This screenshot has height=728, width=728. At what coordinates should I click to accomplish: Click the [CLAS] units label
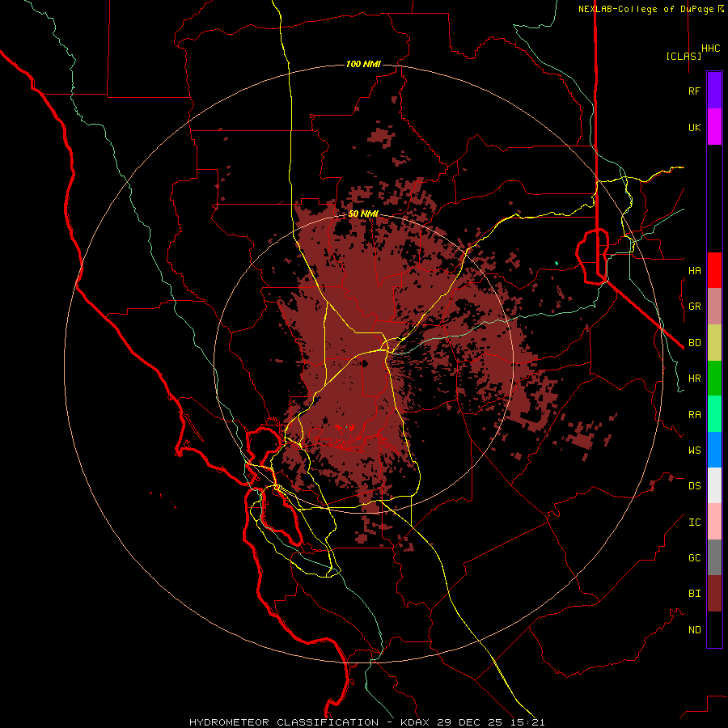(x=684, y=56)
